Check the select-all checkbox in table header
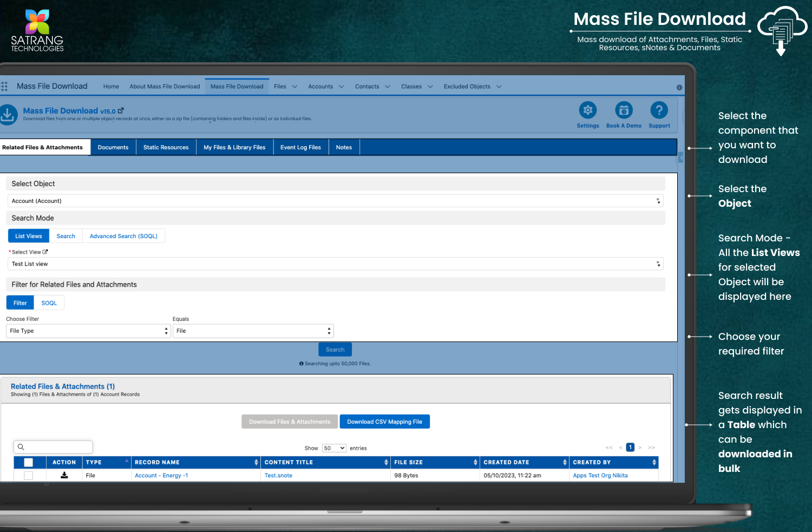 (x=29, y=462)
